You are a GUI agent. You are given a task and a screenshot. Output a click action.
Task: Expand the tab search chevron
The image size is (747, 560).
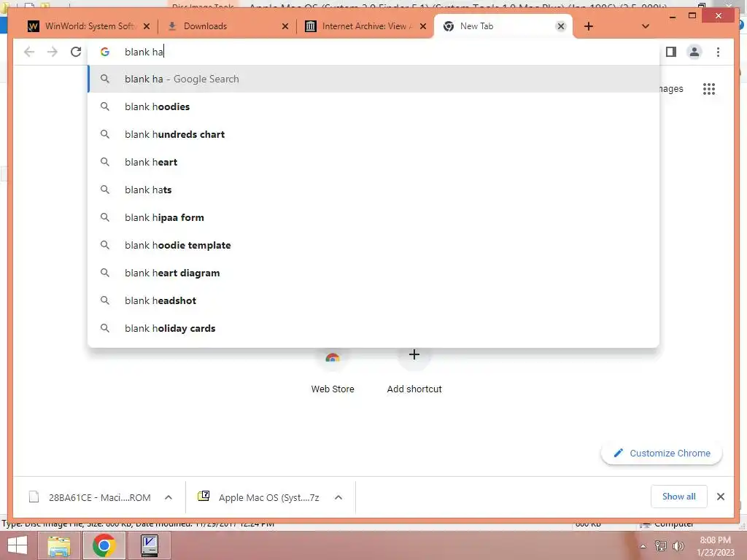coord(646,26)
